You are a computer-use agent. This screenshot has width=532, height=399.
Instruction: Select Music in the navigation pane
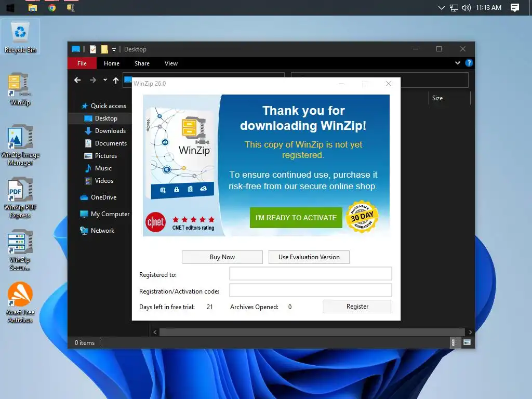[98, 168]
